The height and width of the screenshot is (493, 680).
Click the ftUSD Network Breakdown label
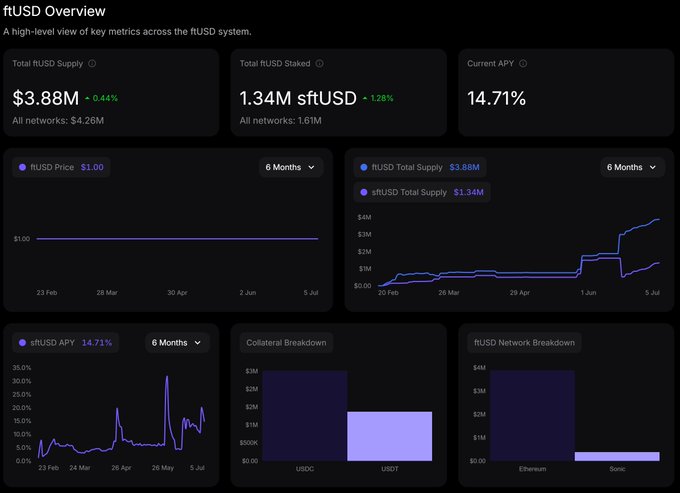coord(524,343)
